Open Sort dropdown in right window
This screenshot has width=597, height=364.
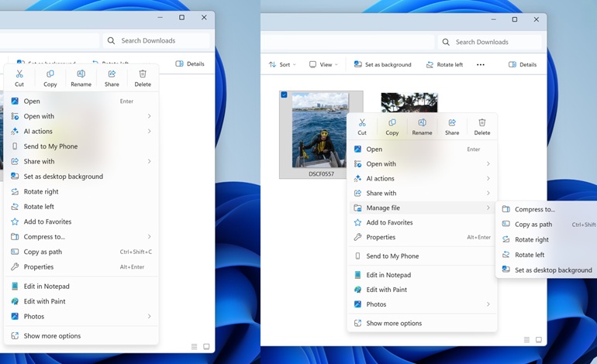[x=282, y=64]
